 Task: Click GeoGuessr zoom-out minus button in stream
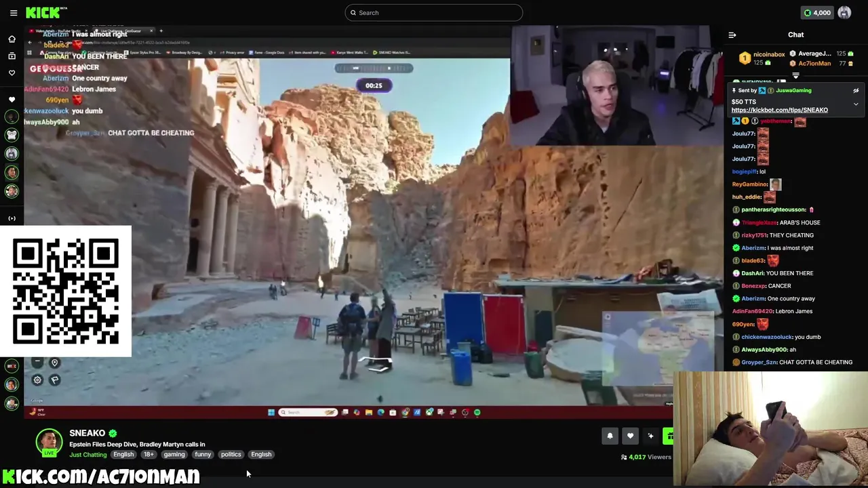tap(37, 363)
